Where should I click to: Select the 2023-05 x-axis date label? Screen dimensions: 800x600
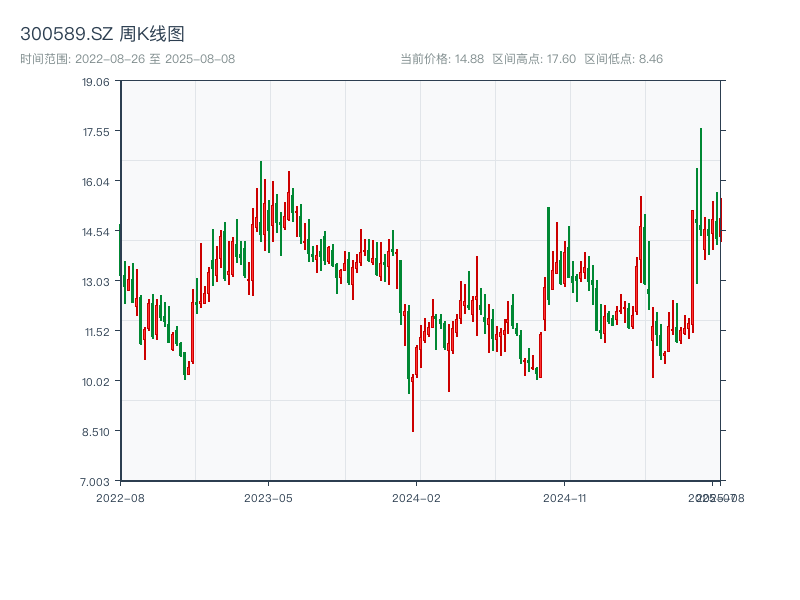[268, 497]
